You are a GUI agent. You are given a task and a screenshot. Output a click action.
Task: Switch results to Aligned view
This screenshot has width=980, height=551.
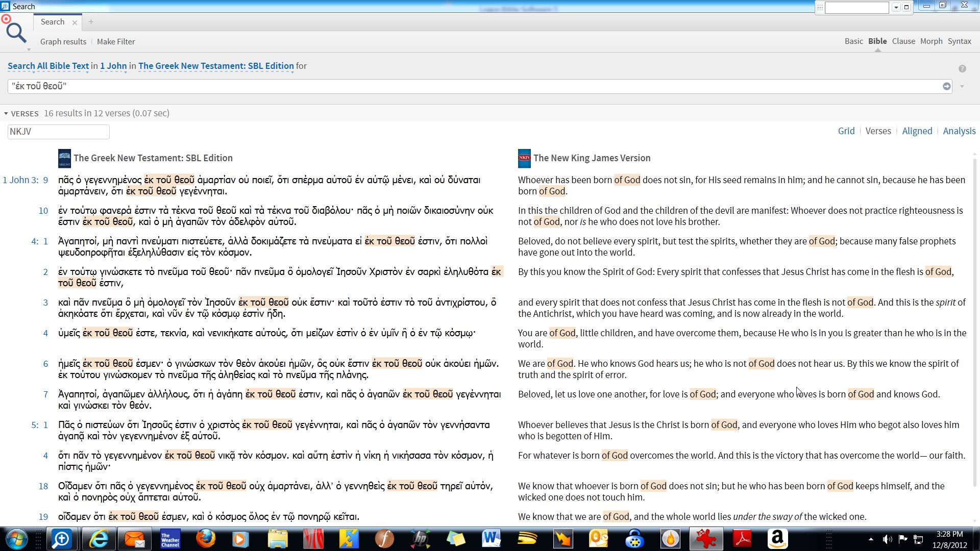[917, 131]
